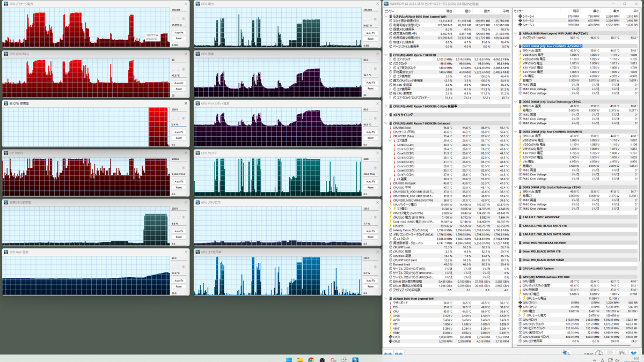Click Auto Fit in GPU 電力 graph

[370, 33]
